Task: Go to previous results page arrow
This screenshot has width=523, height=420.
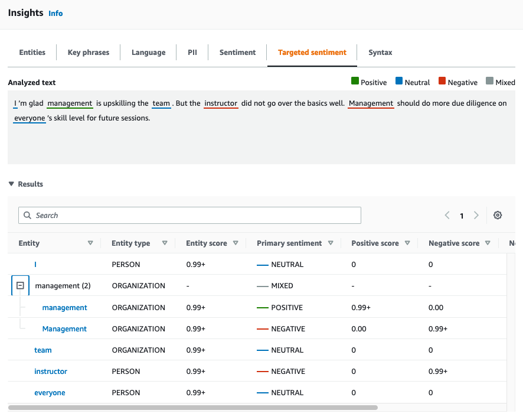Action: click(x=447, y=216)
